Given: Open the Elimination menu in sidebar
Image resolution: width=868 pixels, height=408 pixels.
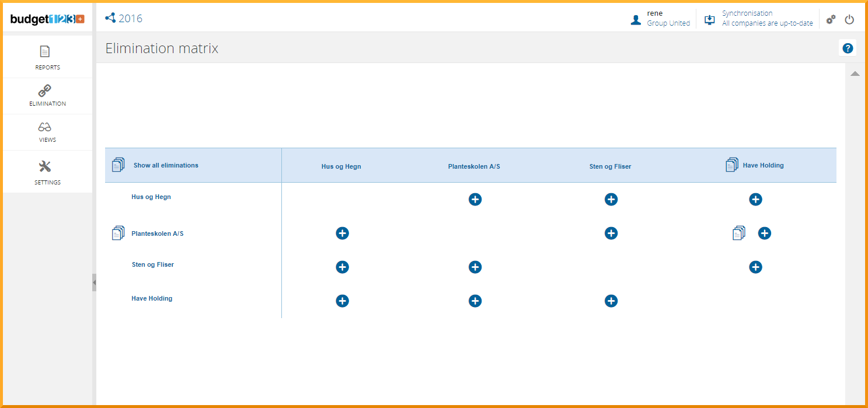Looking at the screenshot, I should [47, 96].
